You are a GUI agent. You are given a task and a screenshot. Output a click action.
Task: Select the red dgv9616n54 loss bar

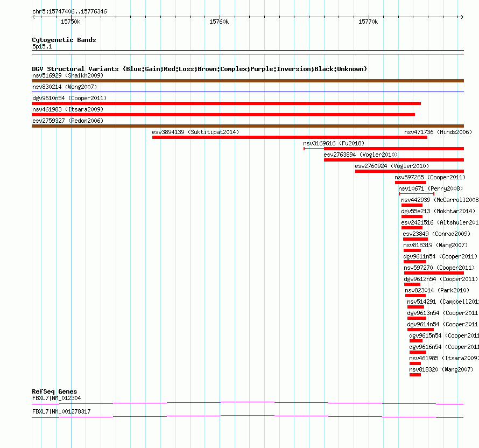[418, 352]
